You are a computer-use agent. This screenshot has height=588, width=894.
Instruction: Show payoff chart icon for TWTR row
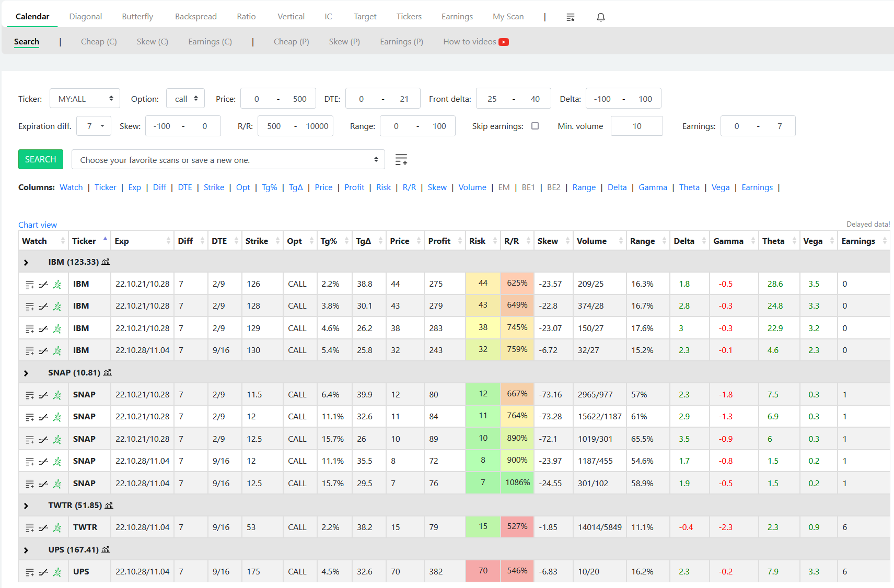click(x=43, y=528)
